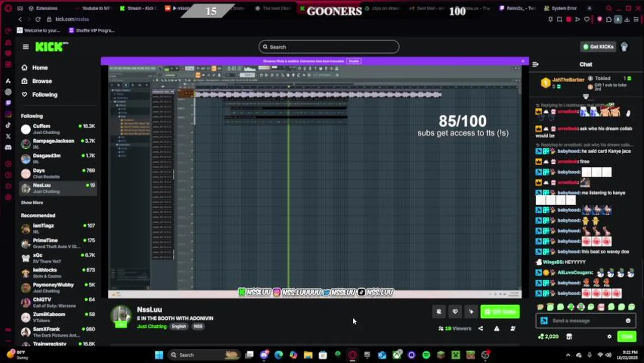Click the 2,020 points balance
644x363 pixels.
548,336
